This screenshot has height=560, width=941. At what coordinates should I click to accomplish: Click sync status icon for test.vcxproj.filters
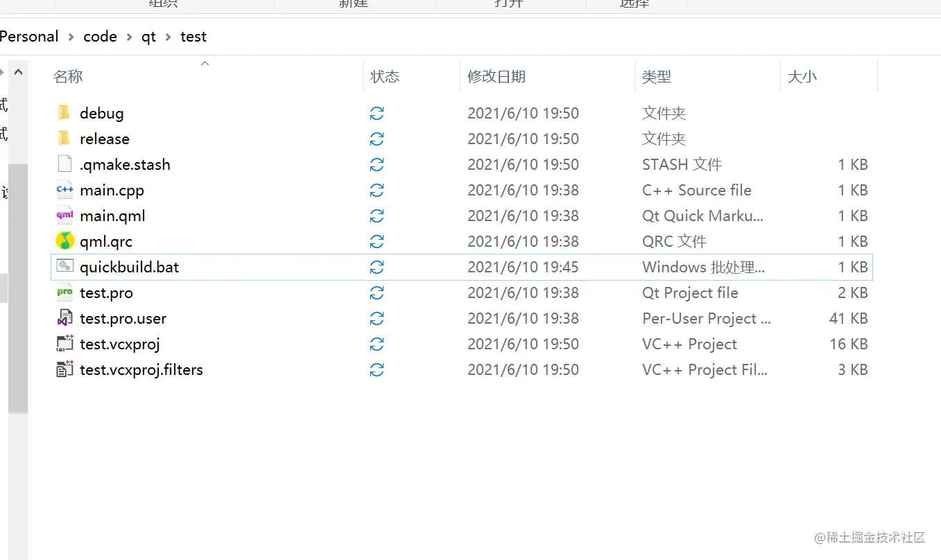pyautogui.click(x=377, y=369)
